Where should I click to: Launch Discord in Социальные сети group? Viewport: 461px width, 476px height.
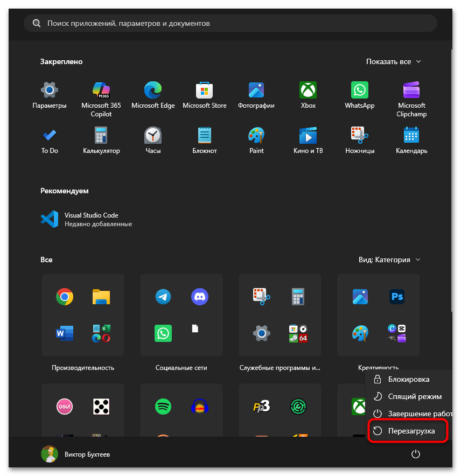coord(199,297)
